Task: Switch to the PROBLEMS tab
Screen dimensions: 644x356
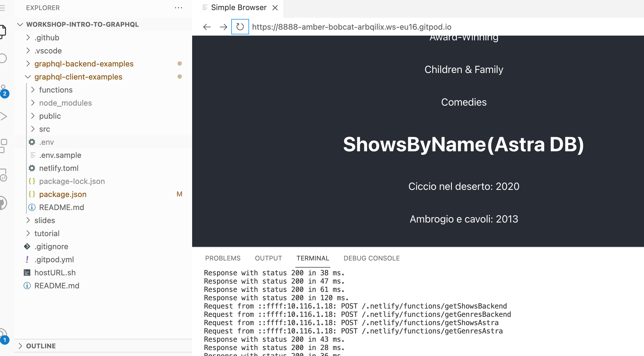Action: point(223,258)
